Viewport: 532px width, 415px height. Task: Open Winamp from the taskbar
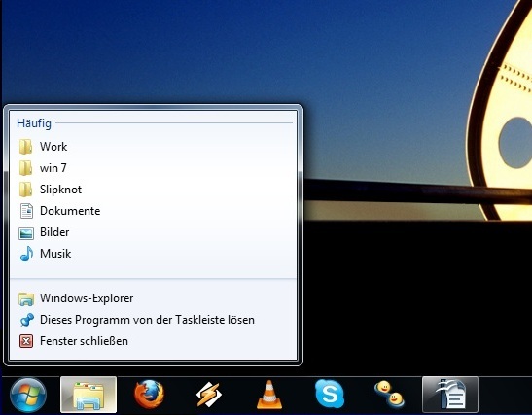[x=209, y=395]
